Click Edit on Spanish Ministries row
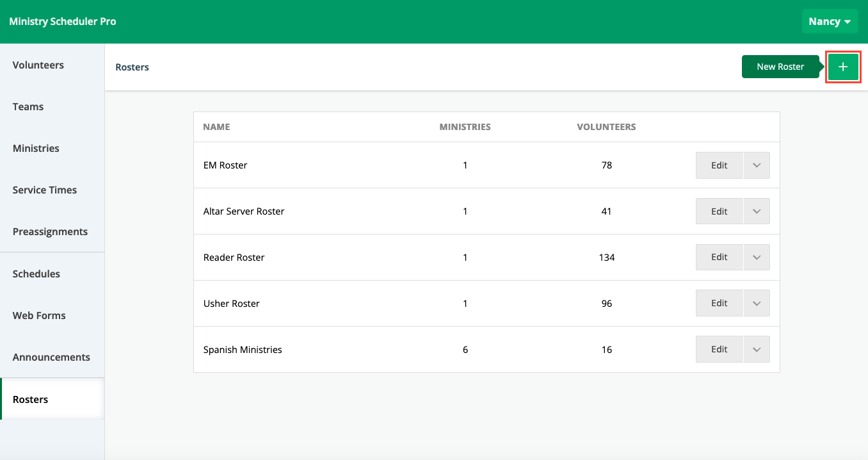 pyautogui.click(x=719, y=350)
